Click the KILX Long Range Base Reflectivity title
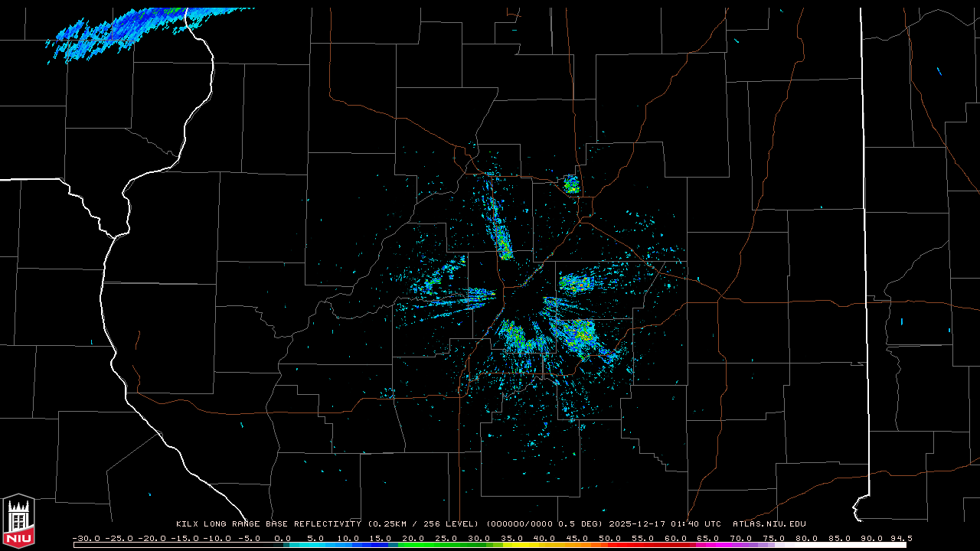Viewport: 980px width, 551px height. point(269,524)
